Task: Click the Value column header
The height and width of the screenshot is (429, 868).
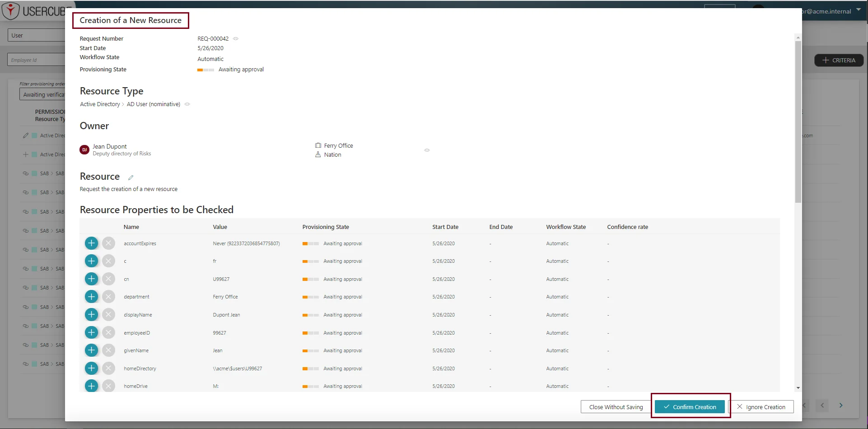Action: coord(220,227)
